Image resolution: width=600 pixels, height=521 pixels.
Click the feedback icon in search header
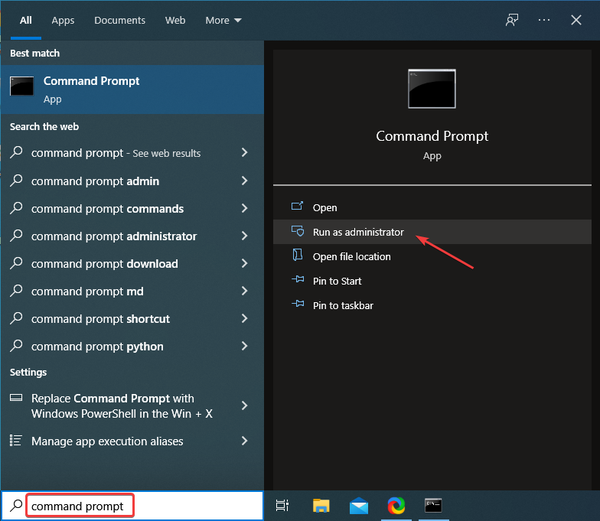point(512,20)
